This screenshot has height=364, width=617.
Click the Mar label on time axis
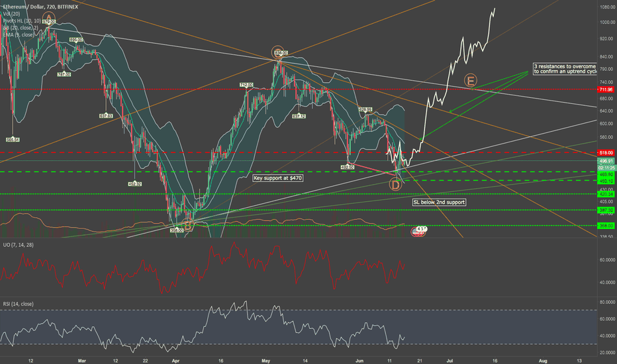82,361
